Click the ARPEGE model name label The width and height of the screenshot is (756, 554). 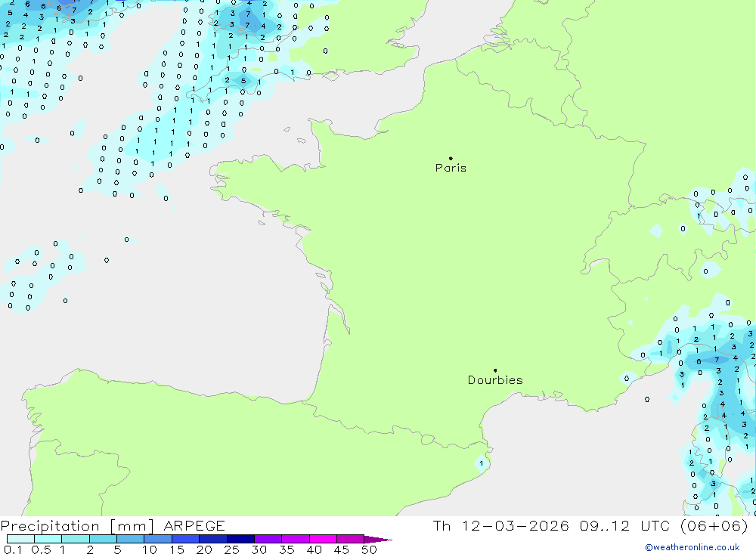point(194,526)
